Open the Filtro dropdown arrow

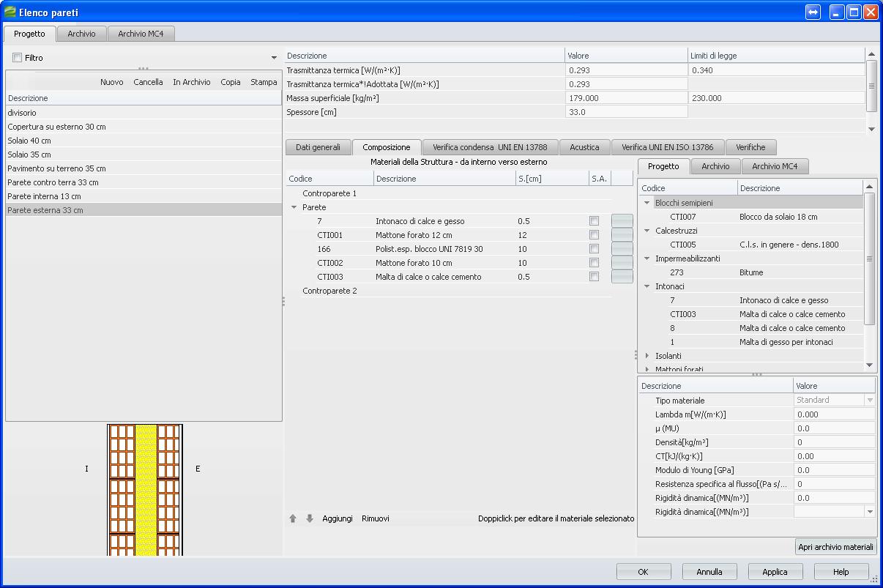pyautogui.click(x=274, y=58)
